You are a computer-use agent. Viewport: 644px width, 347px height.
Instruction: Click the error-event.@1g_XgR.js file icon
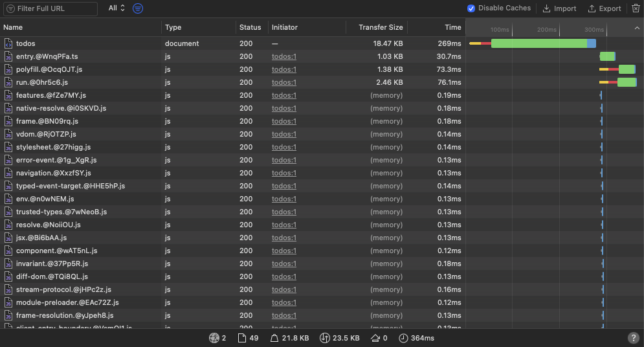(8, 160)
